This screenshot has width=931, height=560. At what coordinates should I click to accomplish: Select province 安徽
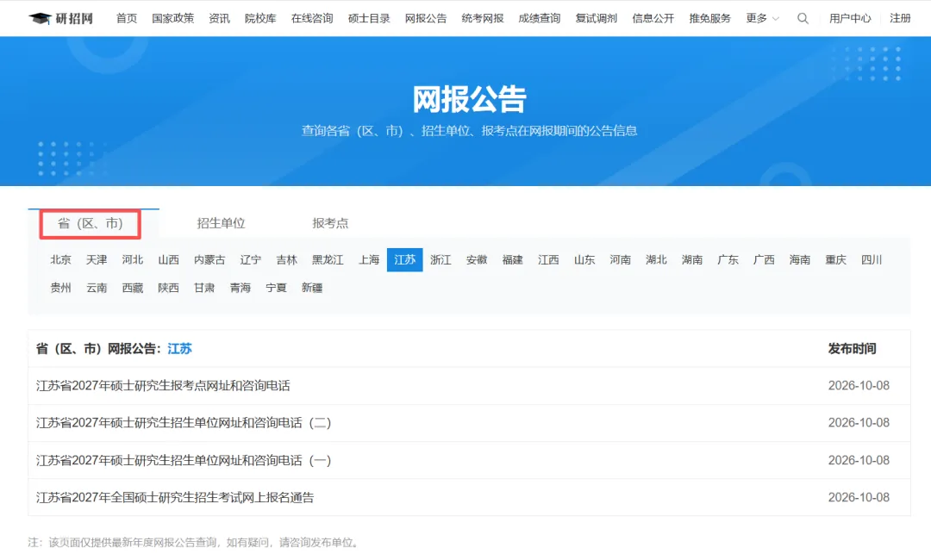(x=477, y=260)
